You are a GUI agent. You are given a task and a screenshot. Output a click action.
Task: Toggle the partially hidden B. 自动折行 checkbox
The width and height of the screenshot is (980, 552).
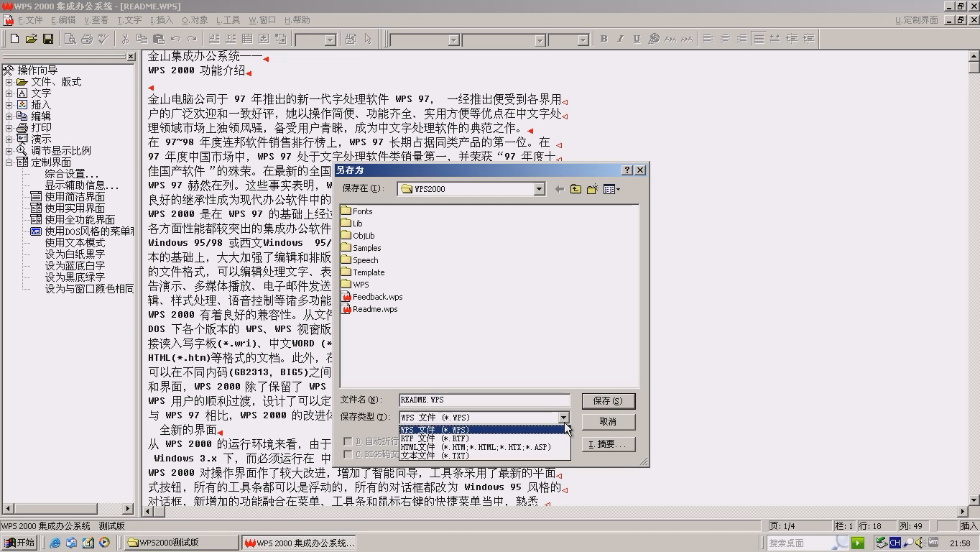[x=348, y=441]
